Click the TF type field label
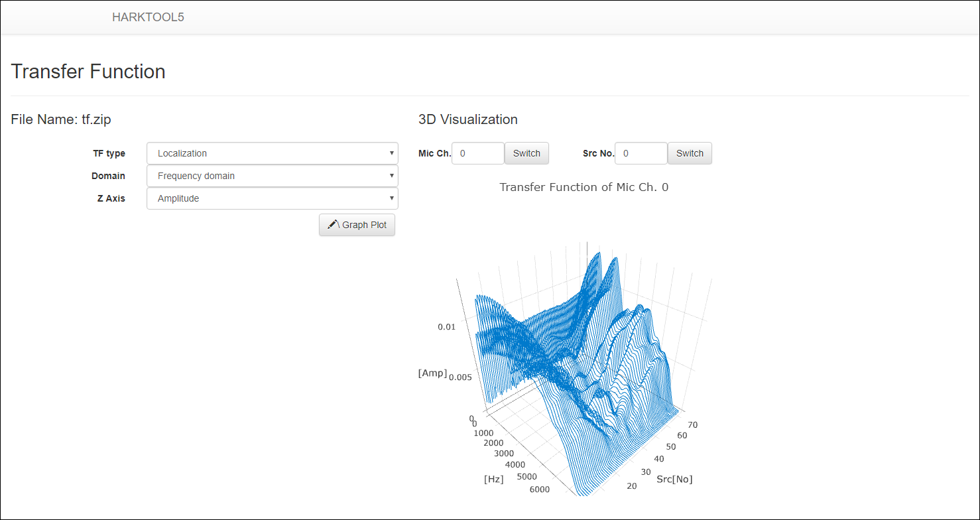This screenshot has height=520, width=980. pos(109,153)
